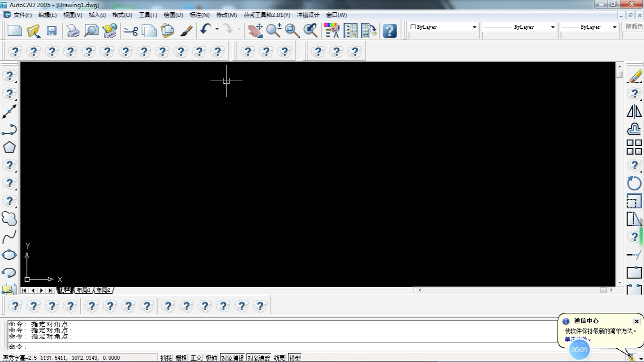
Task: Save the drawing with the floppy disk icon
Action: coord(51,31)
